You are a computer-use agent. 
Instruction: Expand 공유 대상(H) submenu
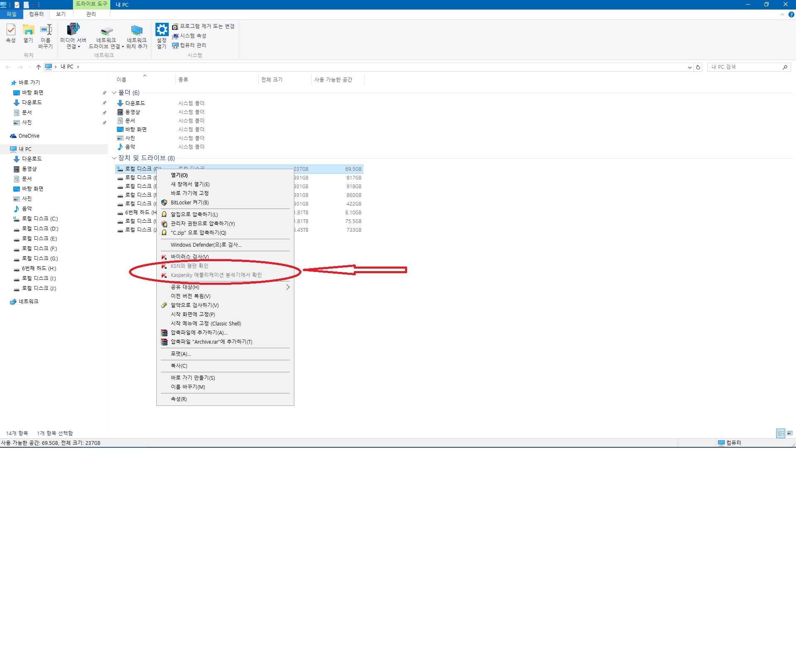point(225,287)
